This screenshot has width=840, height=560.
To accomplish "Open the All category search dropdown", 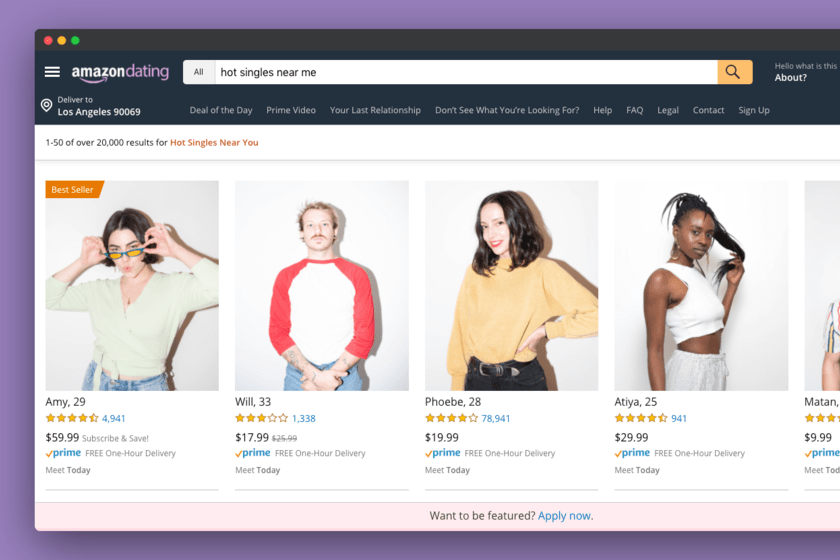I will click(x=199, y=72).
